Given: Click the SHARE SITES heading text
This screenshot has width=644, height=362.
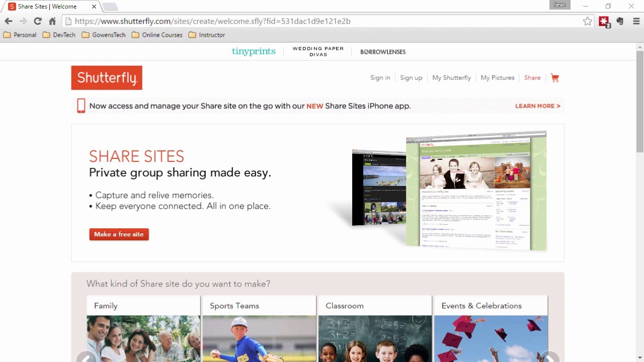Looking at the screenshot, I should pyautogui.click(x=136, y=156).
